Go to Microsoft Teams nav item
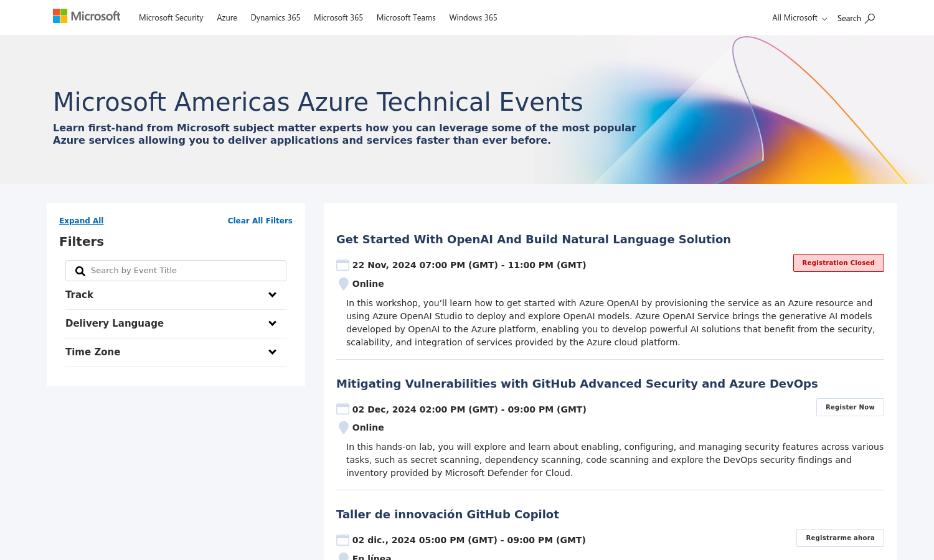Viewport: 934px width, 560px height. [x=406, y=18]
